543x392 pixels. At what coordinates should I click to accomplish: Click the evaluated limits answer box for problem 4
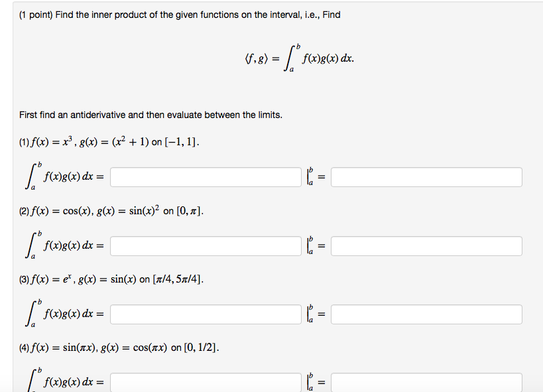point(428,382)
